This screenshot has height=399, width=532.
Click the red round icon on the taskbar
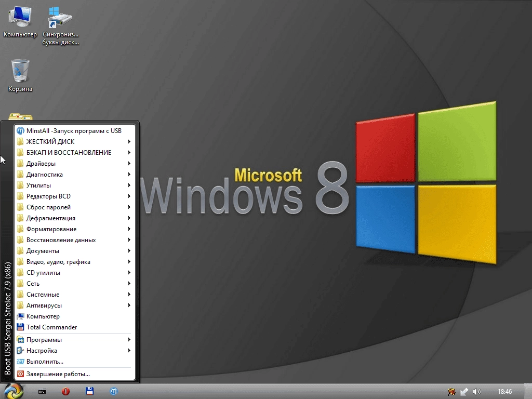tap(66, 392)
